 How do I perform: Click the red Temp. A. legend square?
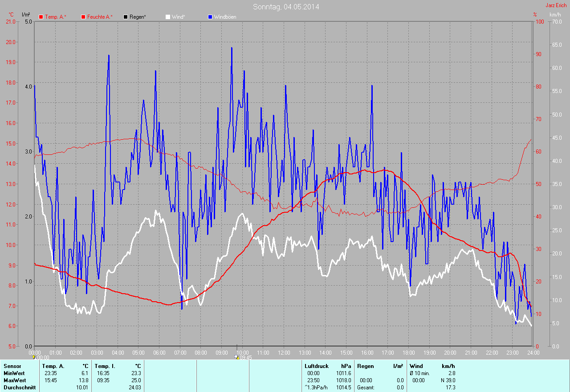click(x=41, y=17)
